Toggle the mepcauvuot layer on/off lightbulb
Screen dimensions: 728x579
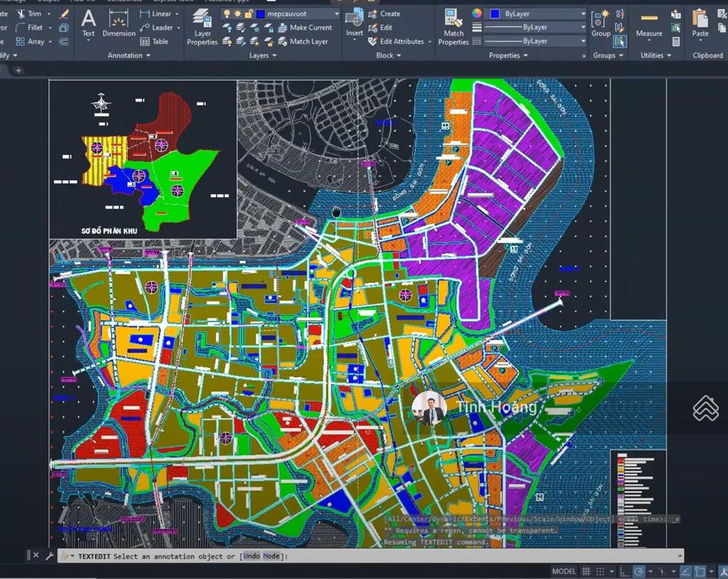(x=227, y=14)
